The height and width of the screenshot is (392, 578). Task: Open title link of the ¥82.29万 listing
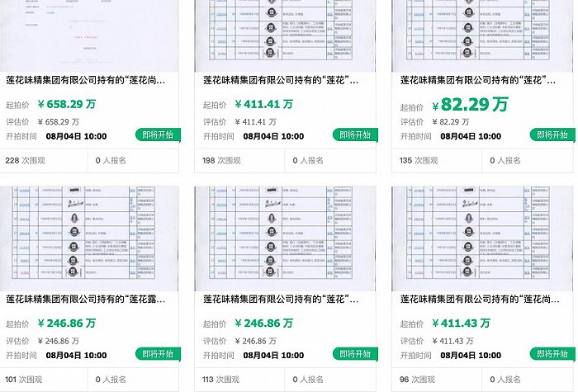[478, 80]
